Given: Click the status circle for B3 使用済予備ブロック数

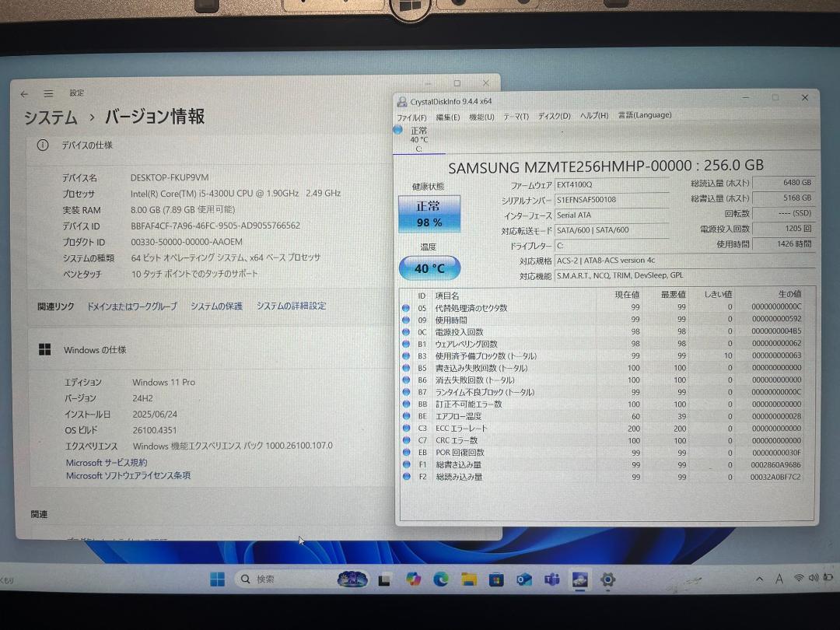Looking at the screenshot, I should [x=406, y=356].
